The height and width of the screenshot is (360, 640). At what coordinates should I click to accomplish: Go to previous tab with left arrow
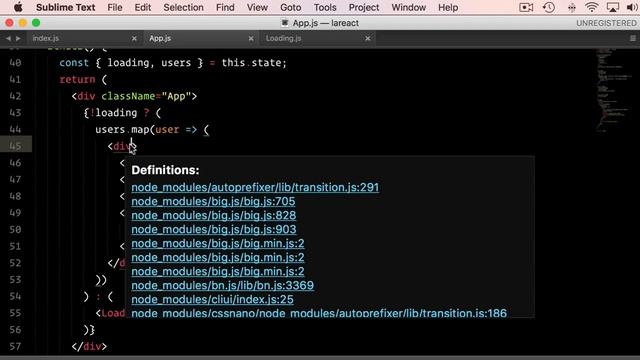coord(8,38)
